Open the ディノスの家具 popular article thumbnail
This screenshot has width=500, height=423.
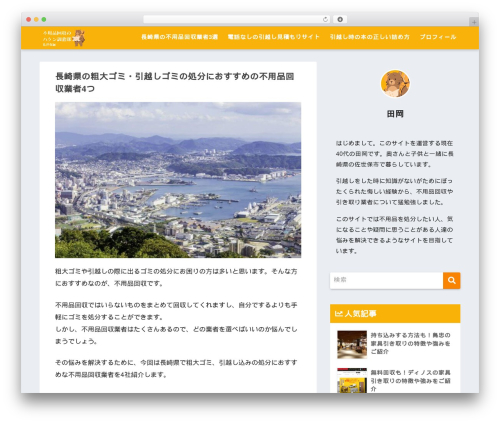pos(352,380)
